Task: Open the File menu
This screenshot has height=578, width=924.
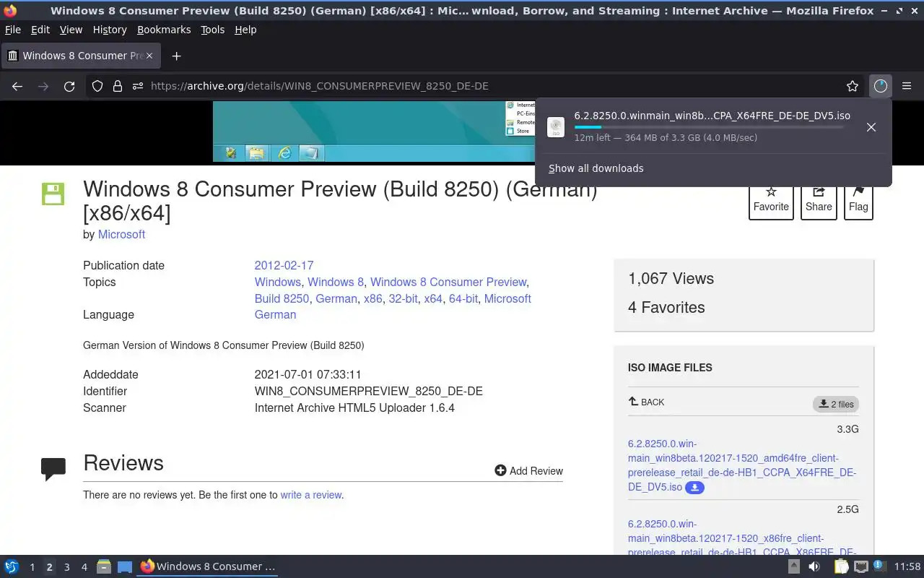Action: click(13, 30)
